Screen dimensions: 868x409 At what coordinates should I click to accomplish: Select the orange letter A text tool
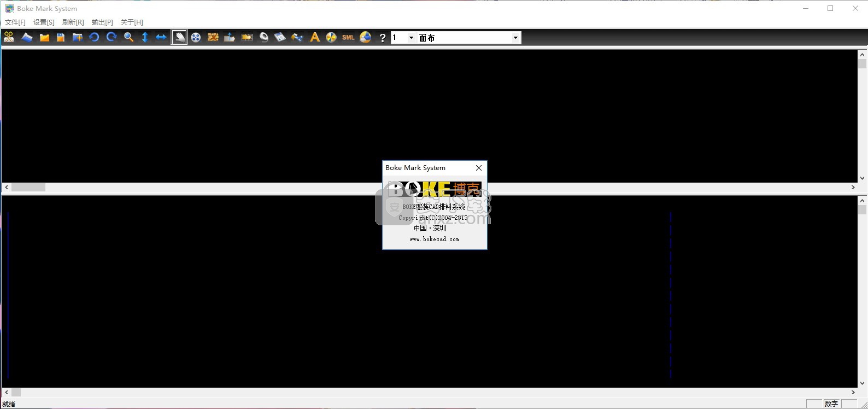[314, 37]
